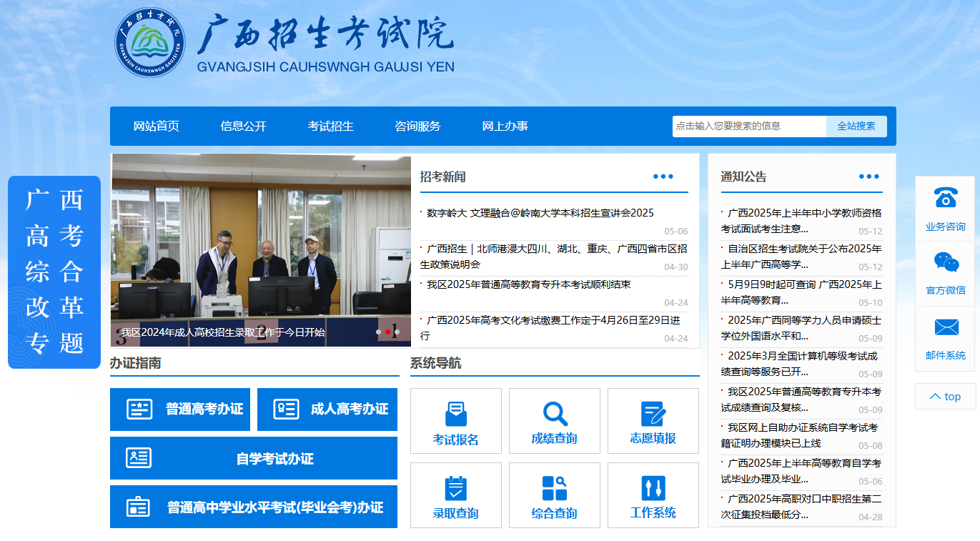Click the 邮件系统 envelope icon

[946, 327]
